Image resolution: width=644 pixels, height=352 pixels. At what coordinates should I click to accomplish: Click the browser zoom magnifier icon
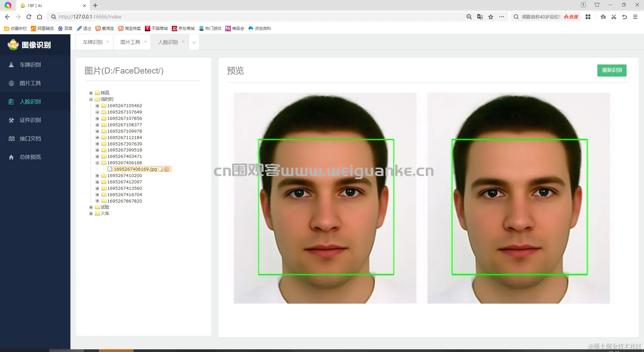469,17
